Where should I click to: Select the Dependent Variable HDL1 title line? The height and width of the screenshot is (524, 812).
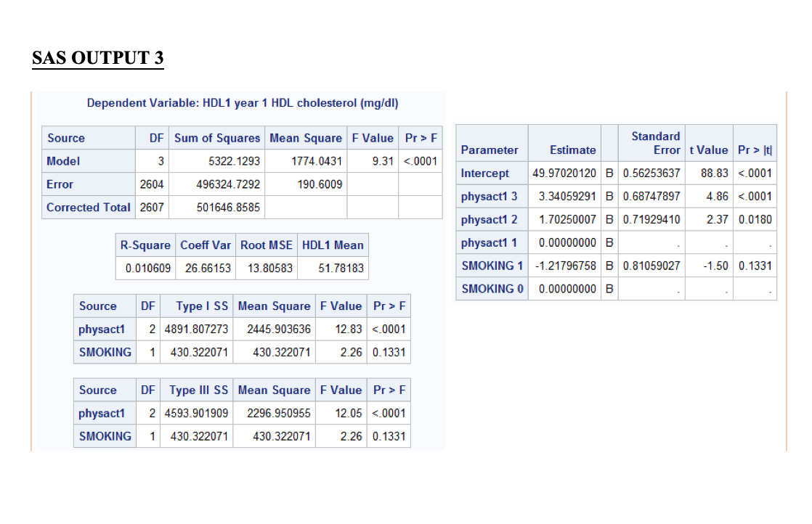click(243, 103)
